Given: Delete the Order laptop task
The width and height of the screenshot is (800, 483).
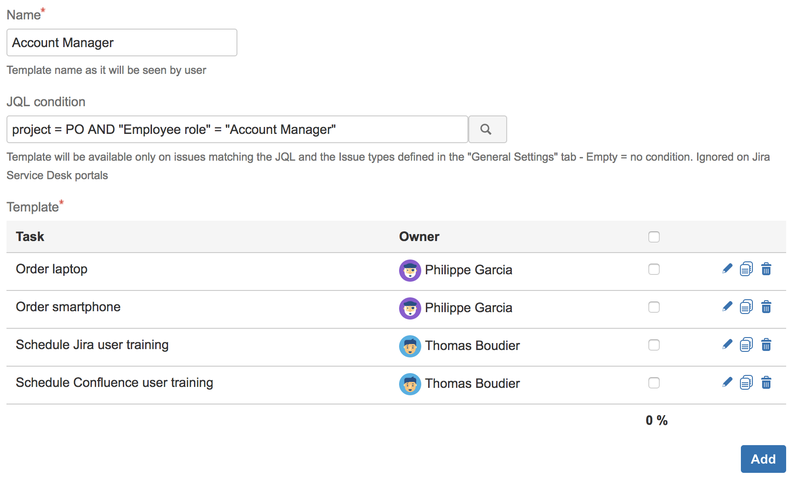Looking at the screenshot, I should tap(766, 269).
